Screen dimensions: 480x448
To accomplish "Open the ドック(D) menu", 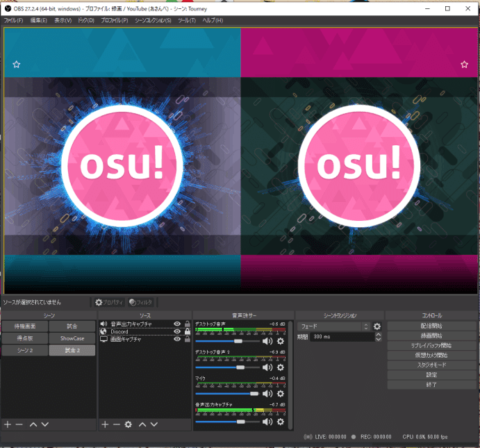I will coord(86,21).
